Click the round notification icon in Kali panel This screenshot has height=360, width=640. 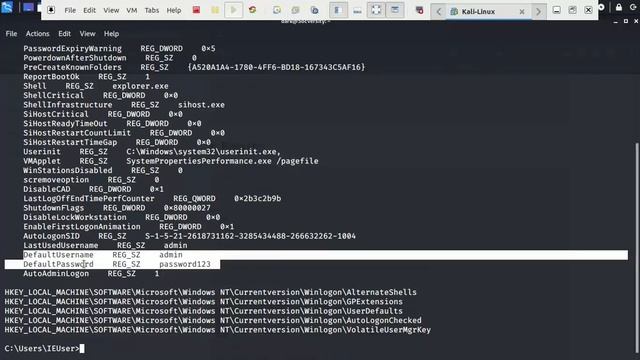pyautogui.click(x=602, y=7)
